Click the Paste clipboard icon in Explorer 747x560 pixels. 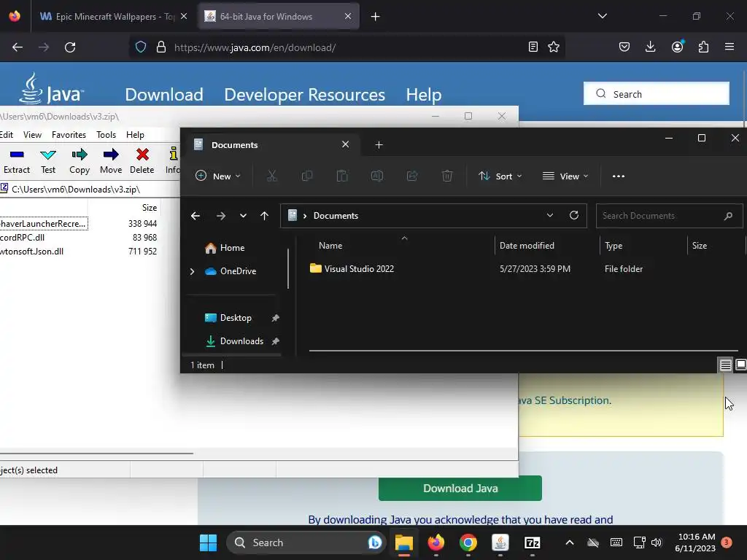pos(342,176)
